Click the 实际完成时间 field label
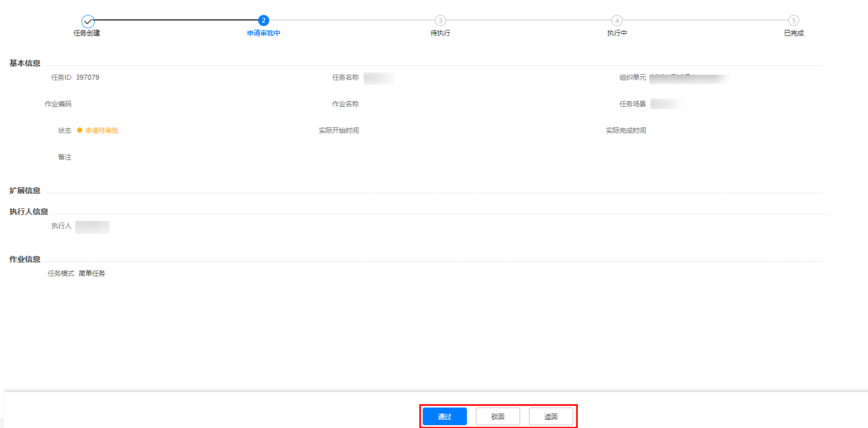This screenshot has width=868, height=428. (x=626, y=131)
